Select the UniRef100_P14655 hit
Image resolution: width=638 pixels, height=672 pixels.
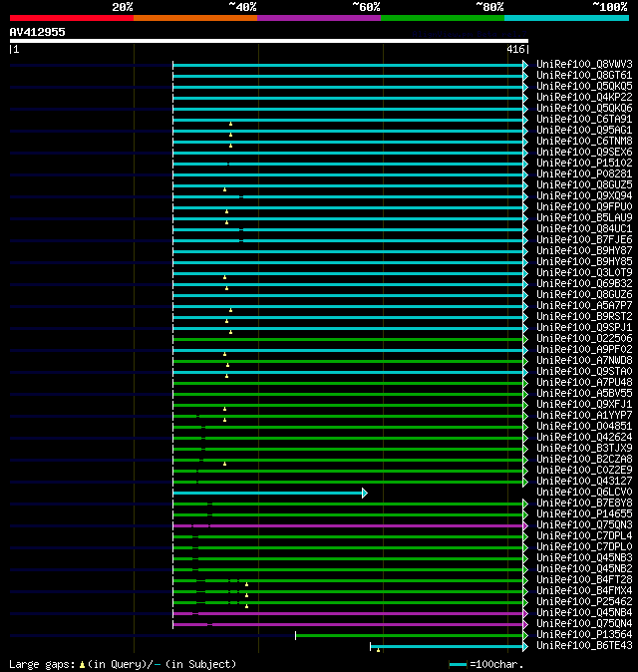(x=584, y=513)
